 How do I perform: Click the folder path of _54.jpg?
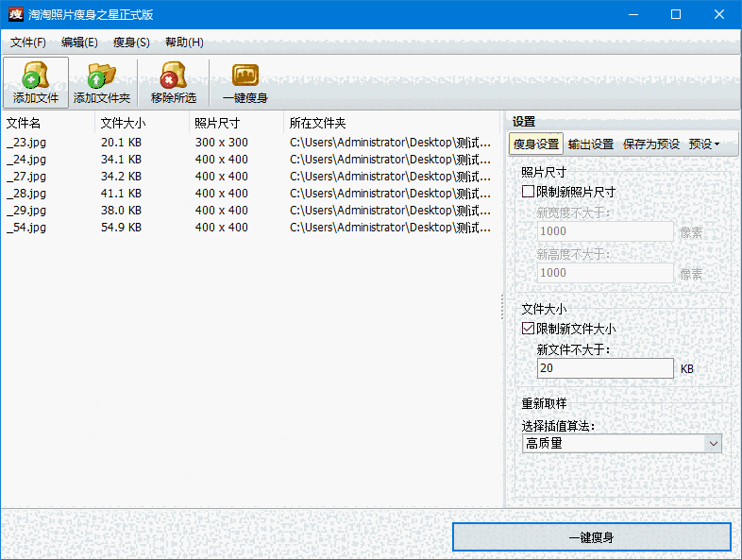pos(391,228)
